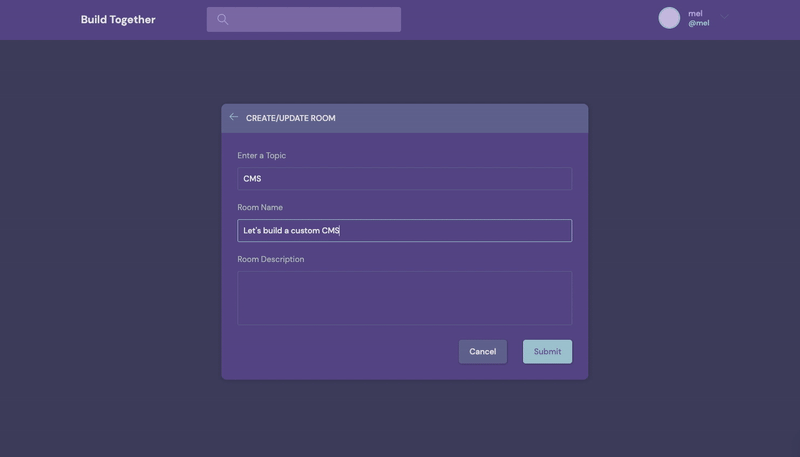Image resolution: width=800 pixels, height=457 pixels.
Task: Click the 'Room Description' label
Action: pyautogui.click(x=271, y=259)
